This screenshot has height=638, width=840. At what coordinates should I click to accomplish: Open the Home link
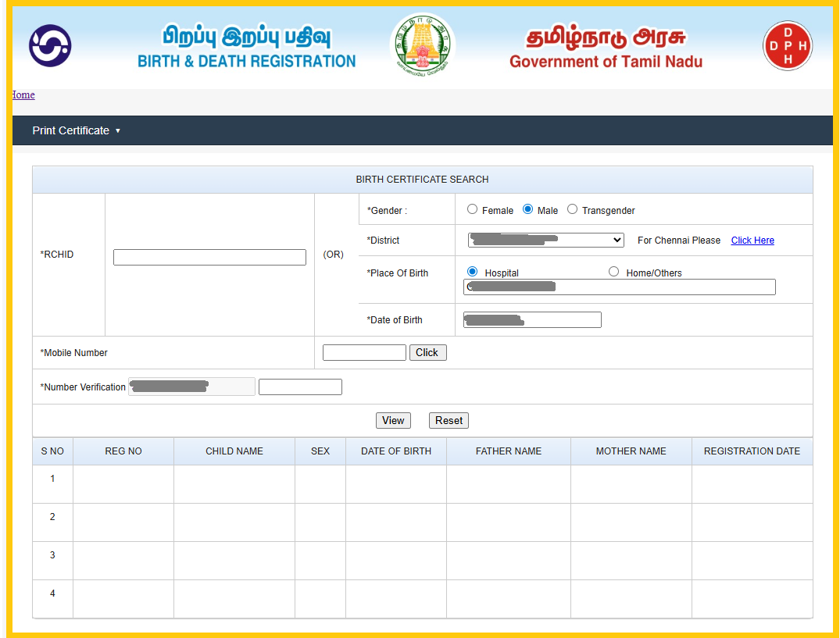click(x=23, y=94)
